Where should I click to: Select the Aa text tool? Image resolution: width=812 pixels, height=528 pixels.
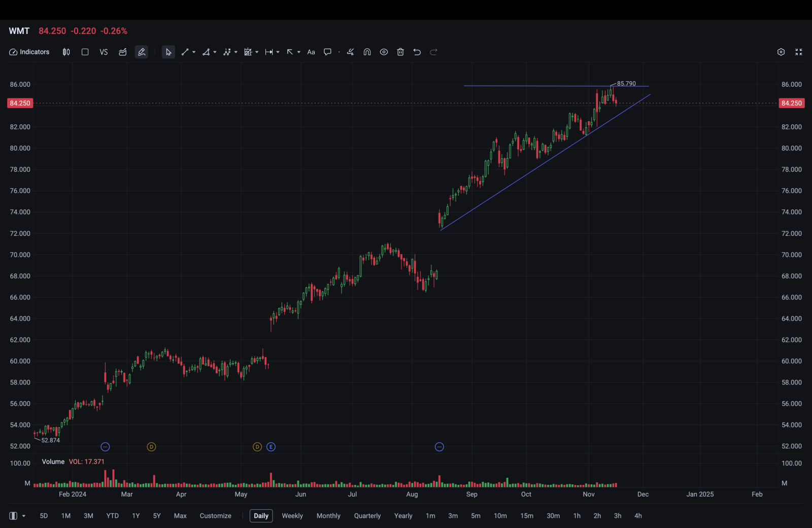point(311,52)
